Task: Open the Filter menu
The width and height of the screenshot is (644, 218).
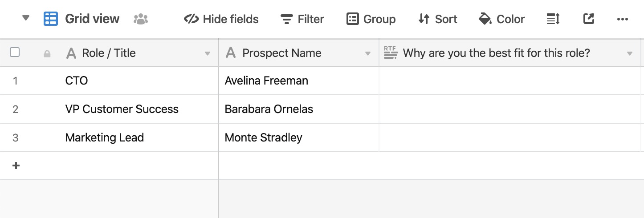Action: (x=302, y=19)
